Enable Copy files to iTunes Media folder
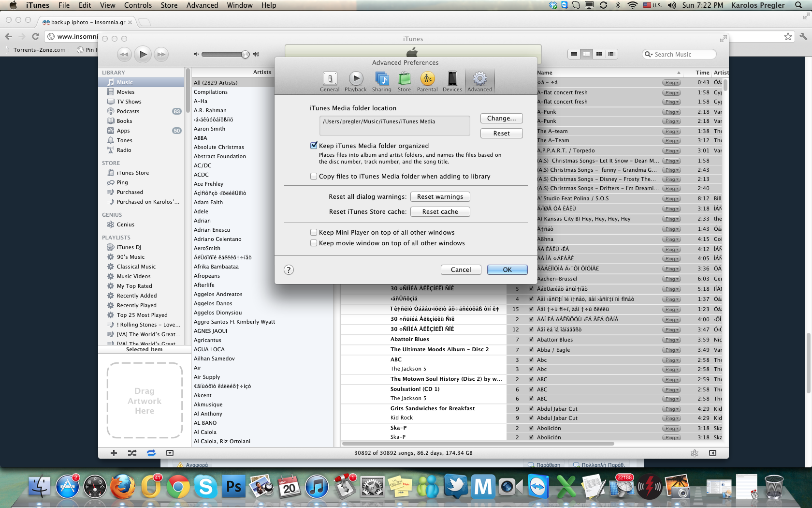812x508 pixels. pos(314,176)
